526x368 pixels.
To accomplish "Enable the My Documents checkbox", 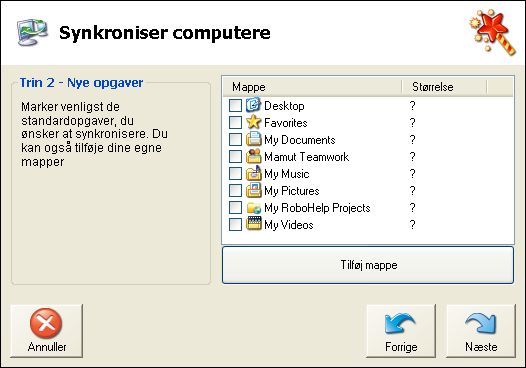I will point(235,139).
